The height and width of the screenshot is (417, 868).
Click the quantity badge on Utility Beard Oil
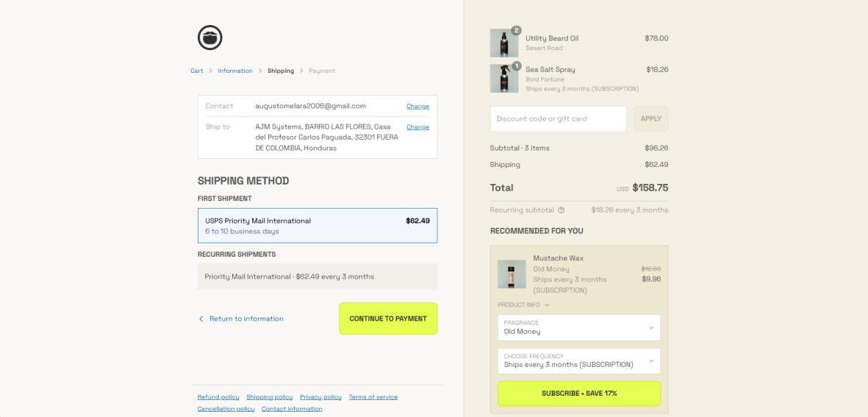tap(517, 30)
